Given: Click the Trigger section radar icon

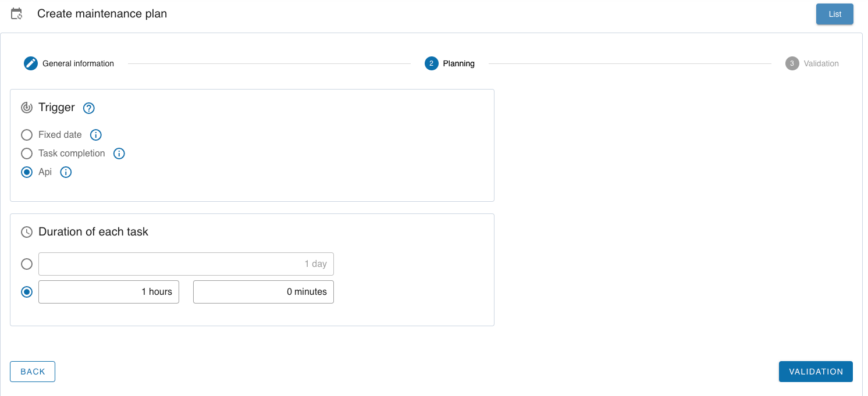Looking at the screenshot, I should (27, 108).
